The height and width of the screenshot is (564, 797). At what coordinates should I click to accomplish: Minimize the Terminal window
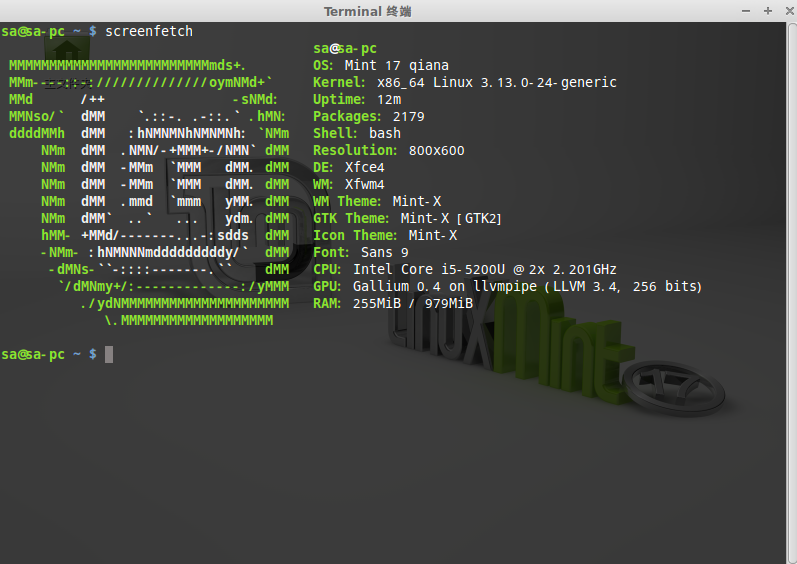click(x=746, y=11)
